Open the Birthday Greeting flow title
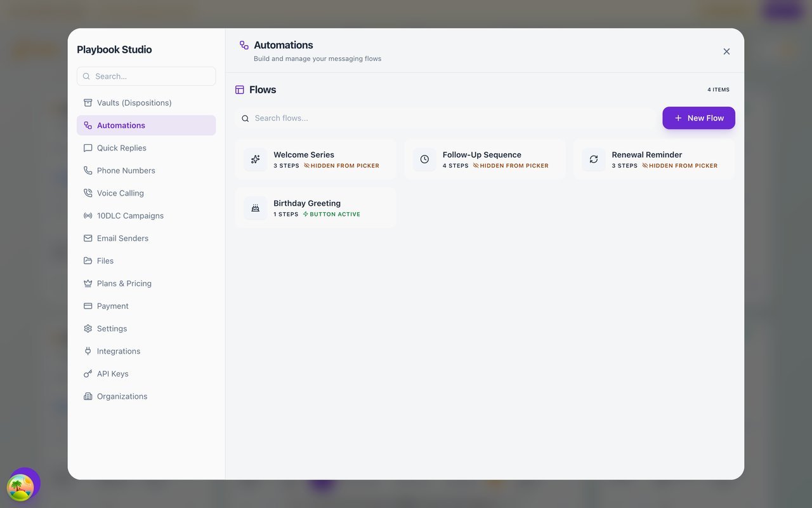 [x=307, y=203]
